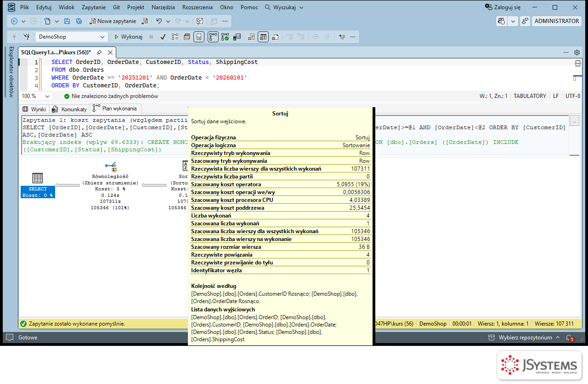The height and width of the screenshot is (384, 588).
Task: Open the notifications bell in status bar
Action: click(569, 338)
